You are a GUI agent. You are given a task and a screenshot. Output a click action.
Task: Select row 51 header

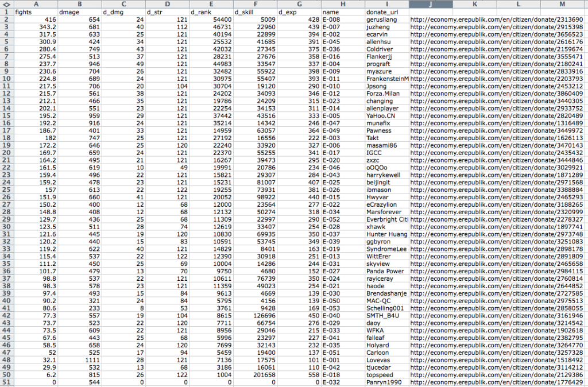pos(6,382)
